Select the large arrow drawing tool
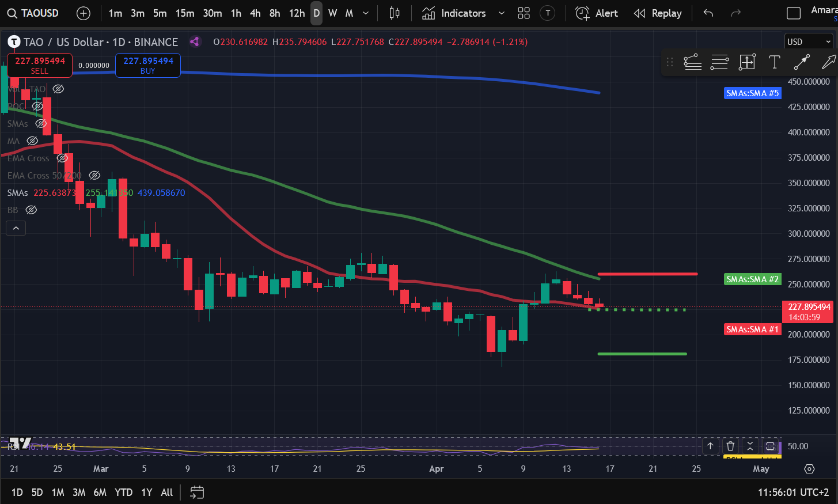The image size is (838, 504). point(828,62)
